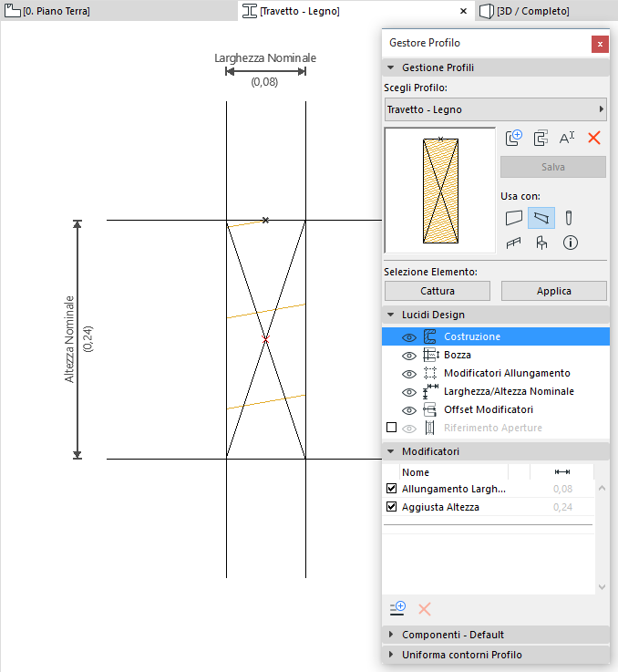This screenshot has width=618, height=672.
Task: Click the Altezza Nominale dimension label
Action: [x=69, y=339]
